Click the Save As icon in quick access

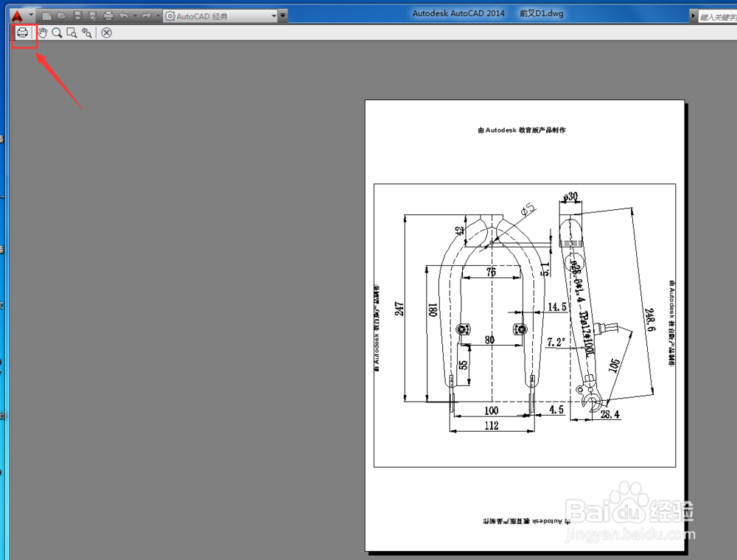[x=93, y=16]
